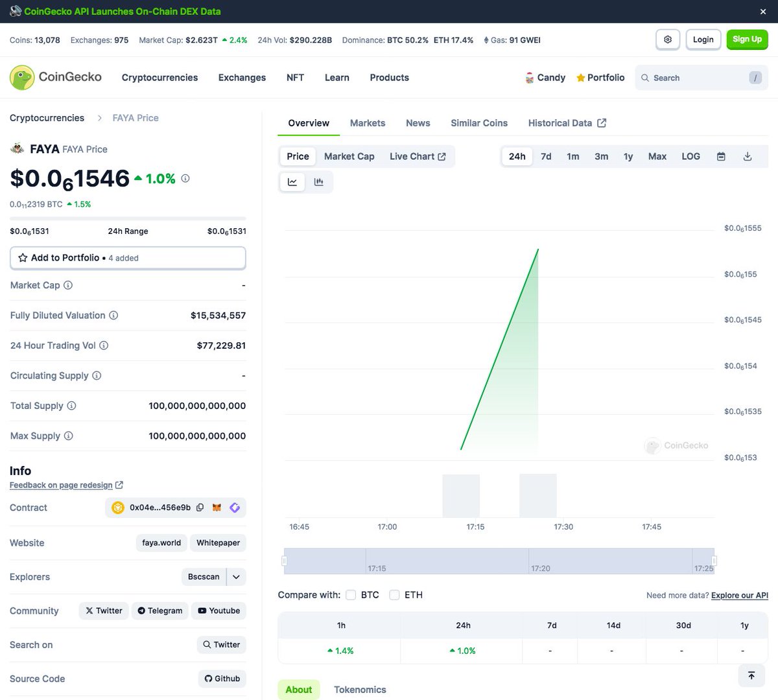Select the 7d chart range

[546, 156]
